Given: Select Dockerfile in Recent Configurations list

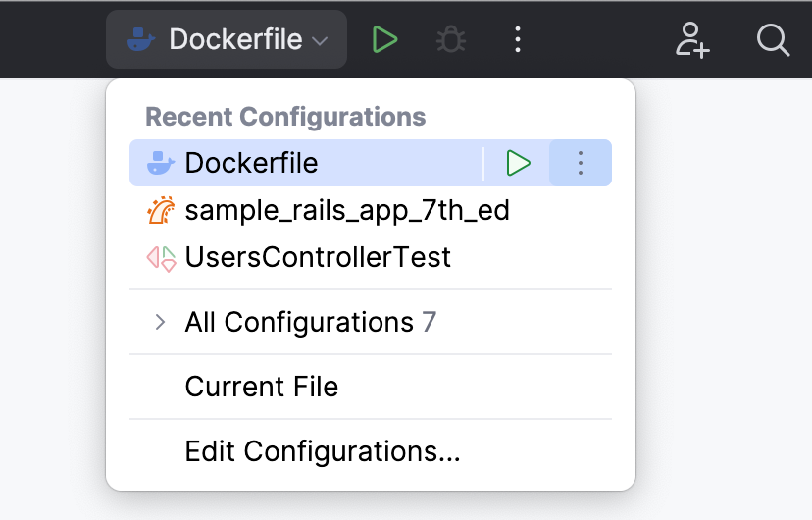Looking at the screenshot, I should point(252,163).
